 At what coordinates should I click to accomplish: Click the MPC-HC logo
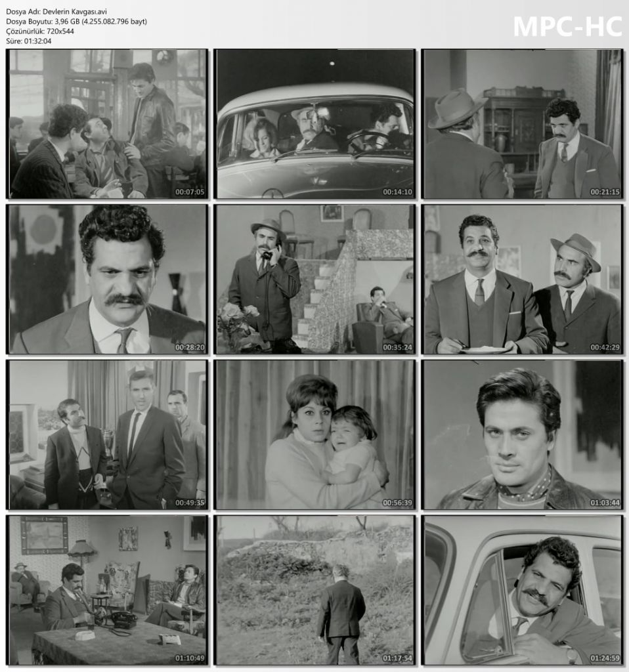point(567,26)
